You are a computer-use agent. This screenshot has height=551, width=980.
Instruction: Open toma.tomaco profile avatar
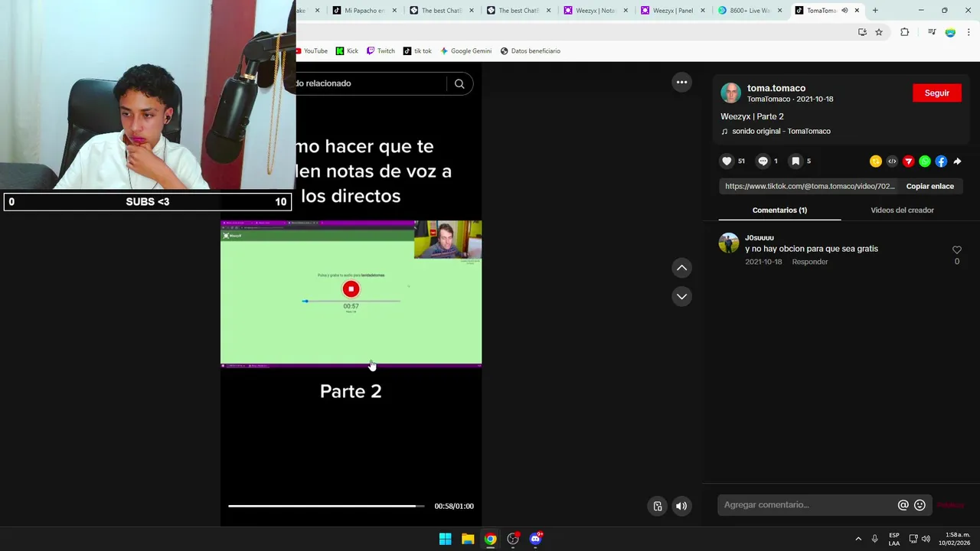click(731, 93)
